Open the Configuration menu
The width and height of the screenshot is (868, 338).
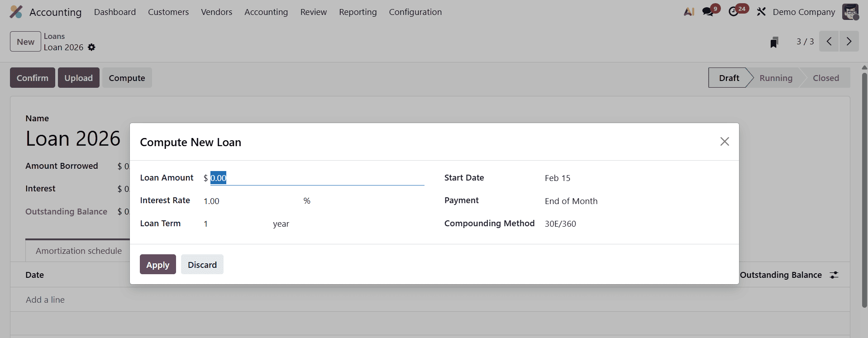[415, 12]
